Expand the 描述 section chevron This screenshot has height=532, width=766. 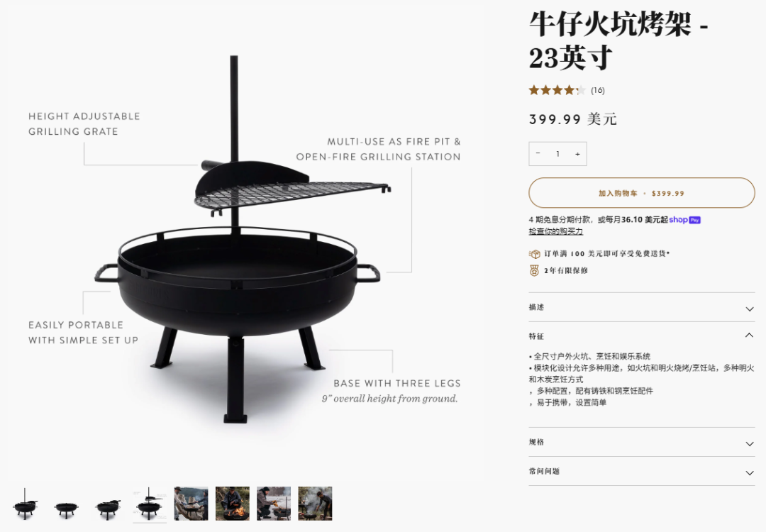coord(750,309)
